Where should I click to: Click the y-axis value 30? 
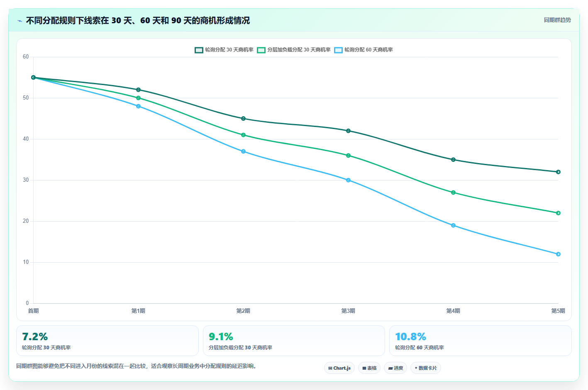26,180
